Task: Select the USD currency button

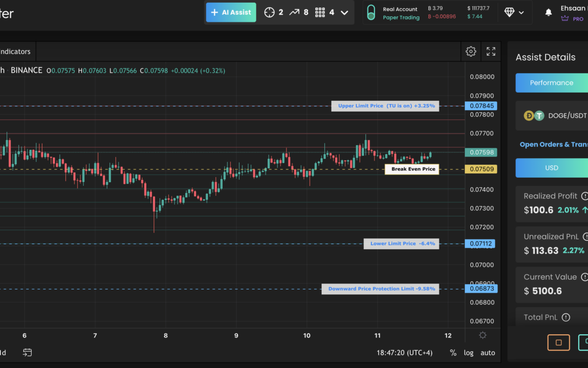Action: [552, 168]
